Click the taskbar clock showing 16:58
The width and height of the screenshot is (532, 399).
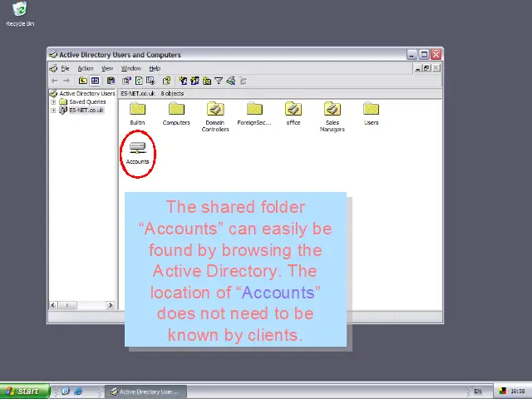pos(518,392)
